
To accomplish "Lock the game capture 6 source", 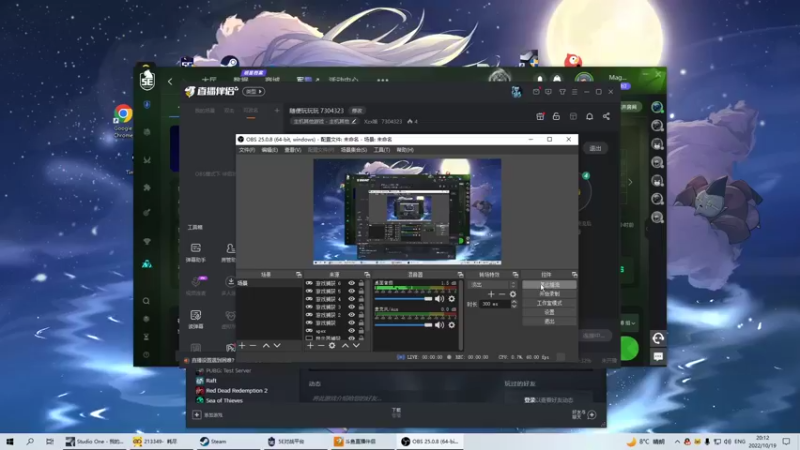I will (361, 283).
